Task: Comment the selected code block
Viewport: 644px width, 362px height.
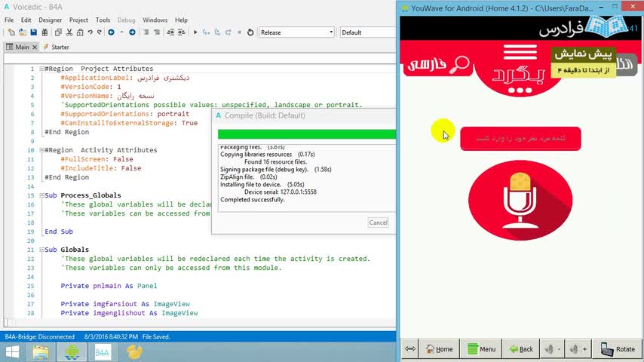Action: (x=146, y=32)
